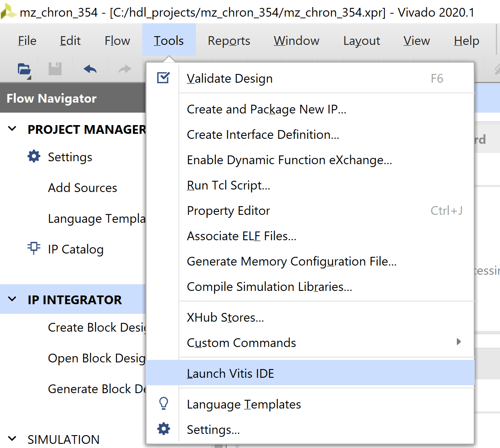Viewport: 500px width, 448px height.
Task: Collapse the SIMULATION section chevron
Action: (12, 439)
